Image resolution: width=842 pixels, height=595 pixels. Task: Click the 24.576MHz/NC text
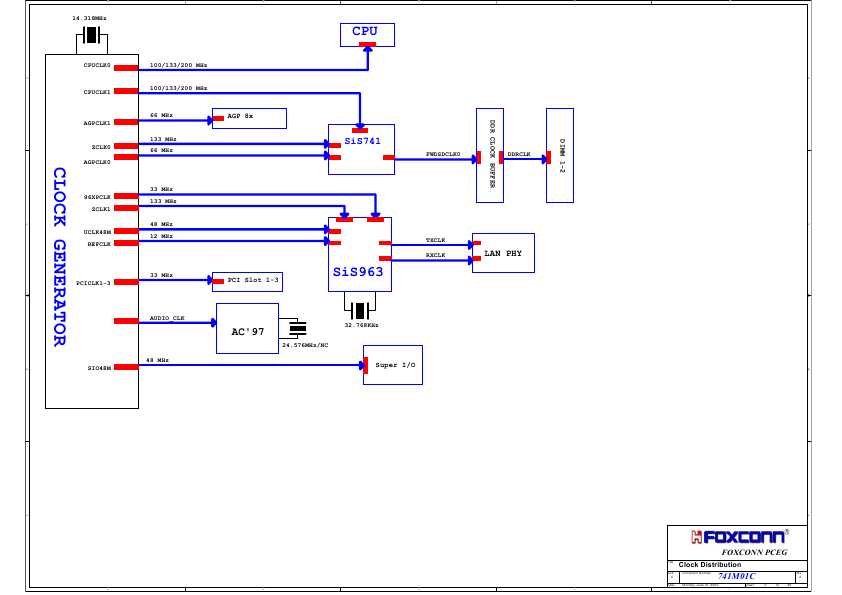[x=305, y=345]
